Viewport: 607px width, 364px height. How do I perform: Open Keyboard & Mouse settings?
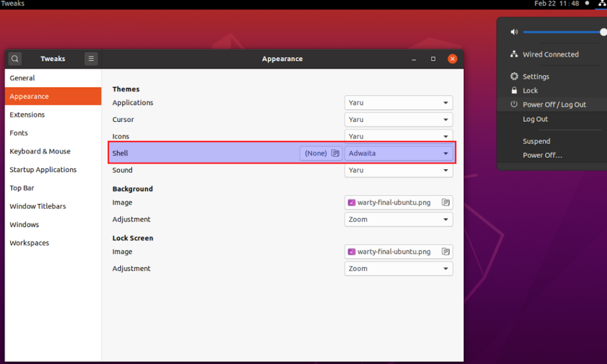[x=53, y=151]
